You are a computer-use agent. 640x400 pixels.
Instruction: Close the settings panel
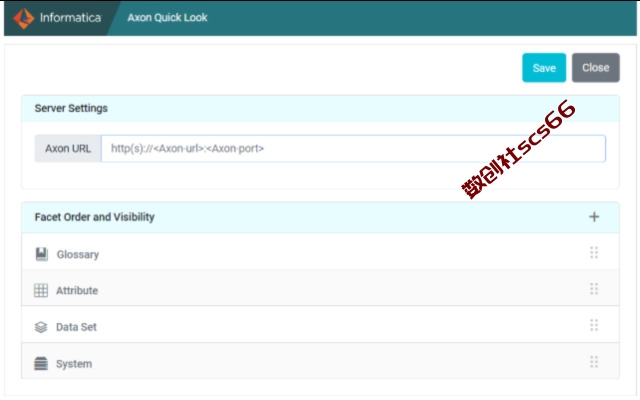596,68
